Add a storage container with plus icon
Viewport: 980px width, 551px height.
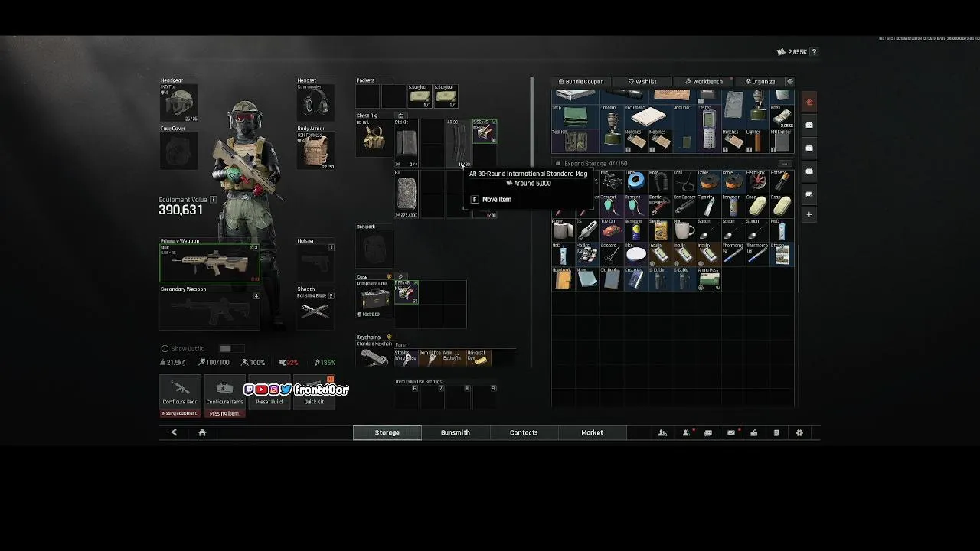(x=809, y=215)
